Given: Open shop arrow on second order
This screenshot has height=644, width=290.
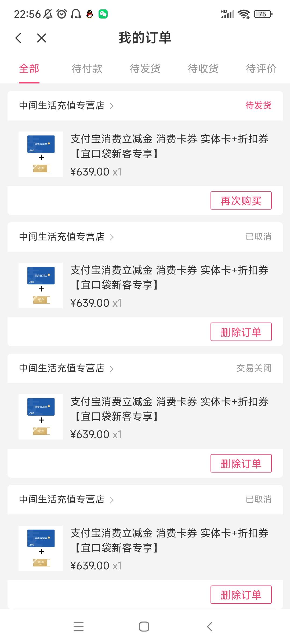Looking at the screenshot, I should click(112, 237).
